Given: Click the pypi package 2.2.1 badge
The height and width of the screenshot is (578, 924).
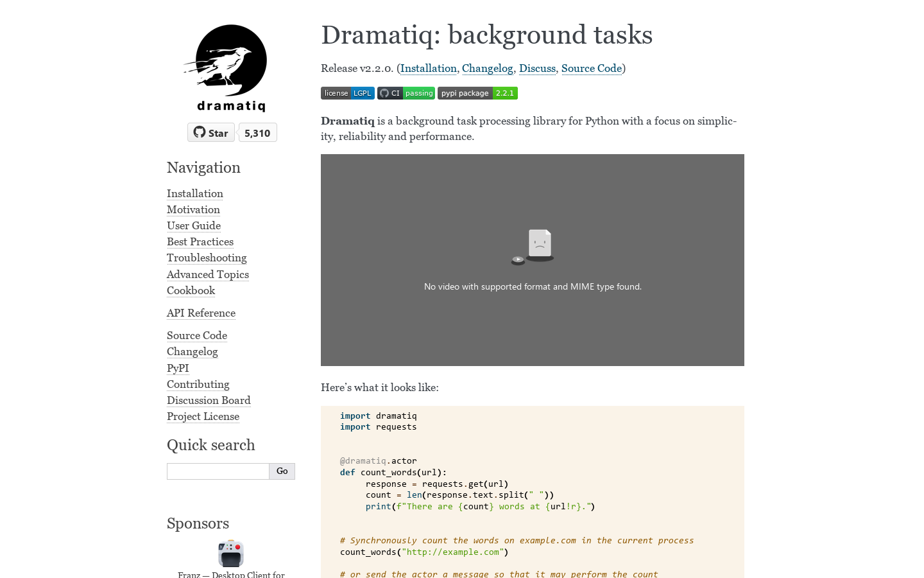Looking at the screenshot, I should click(477, 93).
